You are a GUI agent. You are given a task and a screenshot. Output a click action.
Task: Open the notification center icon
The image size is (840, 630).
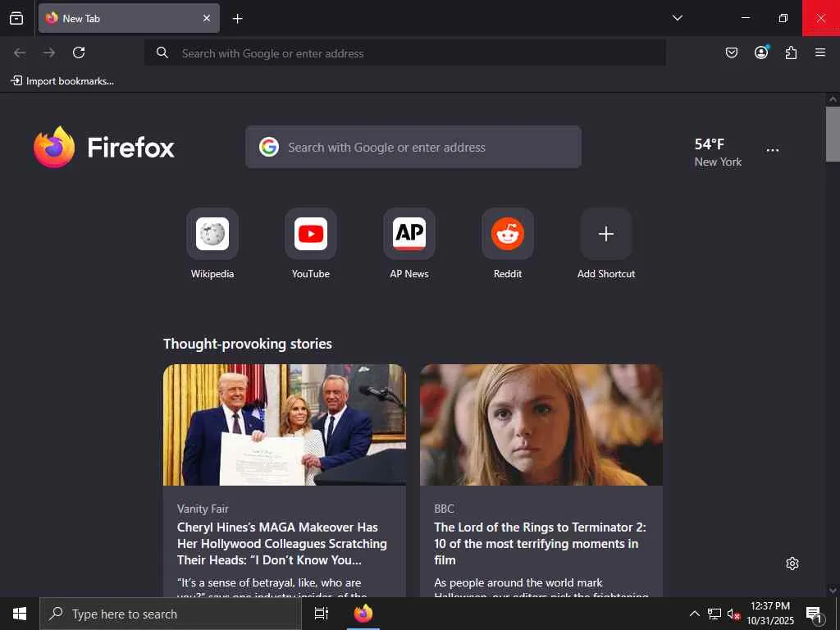point(815,614)
